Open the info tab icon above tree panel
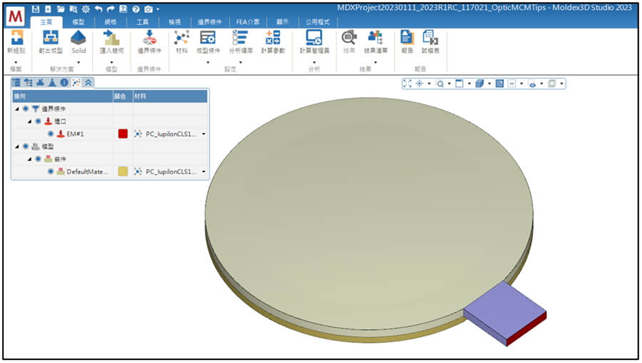The height and width of the screenshot is (363, 642). (64, 83)
